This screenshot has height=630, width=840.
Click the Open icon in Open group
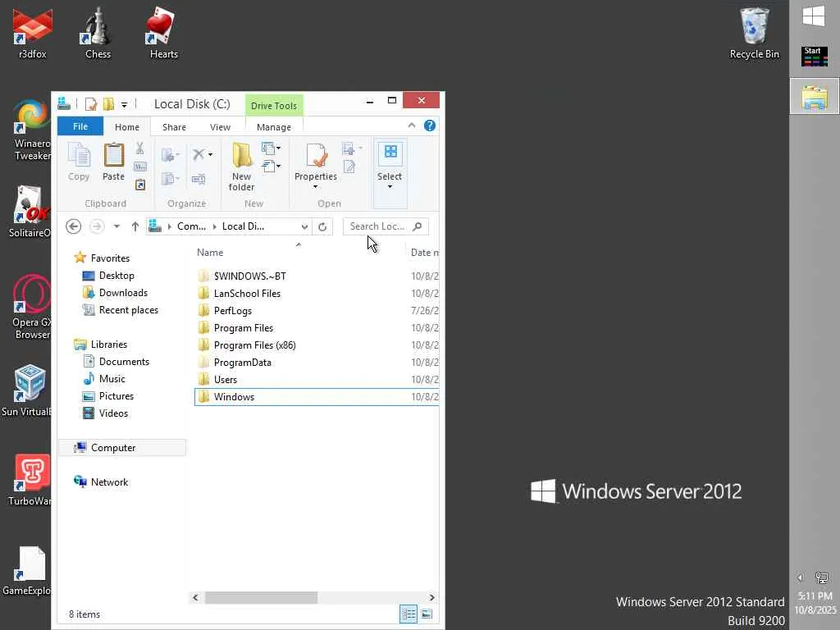348,148
